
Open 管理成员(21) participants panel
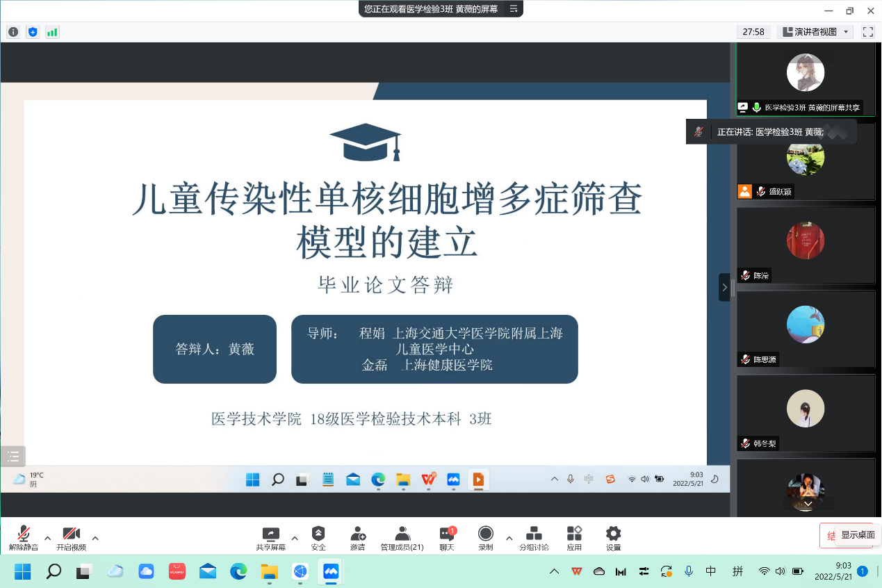(402, 537)
